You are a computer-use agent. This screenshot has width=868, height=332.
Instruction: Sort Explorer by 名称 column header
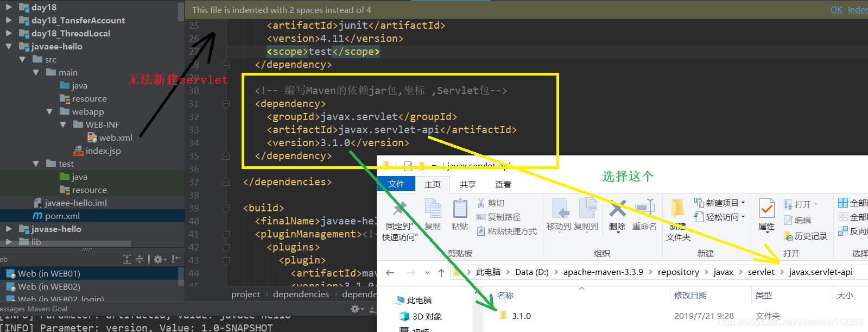[505, 295]
